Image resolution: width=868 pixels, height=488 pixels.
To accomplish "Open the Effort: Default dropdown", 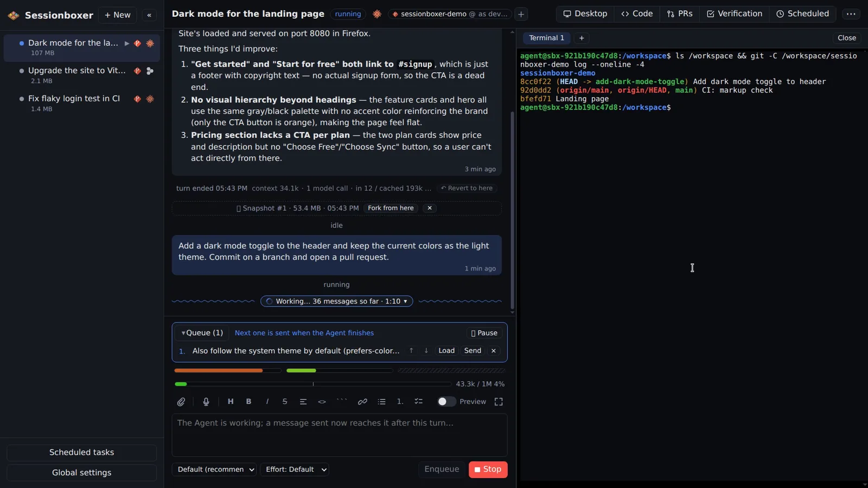I will coord(295,470).
